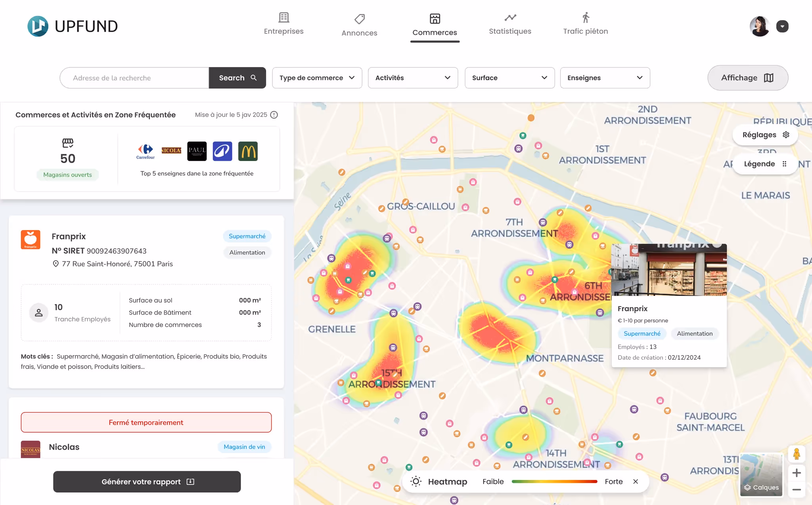
Task: Open the user profile dropdown arrow
Action: (782, 27)
